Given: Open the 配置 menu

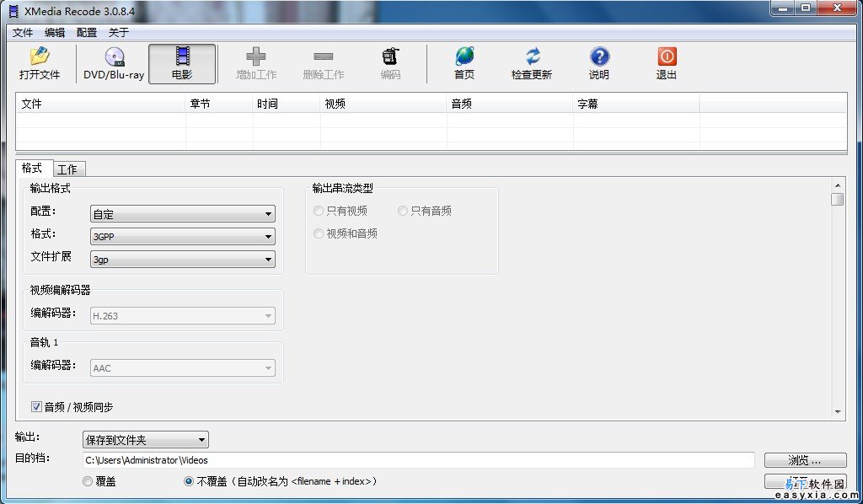Looking at the screenshot, I should pos(87,33).
